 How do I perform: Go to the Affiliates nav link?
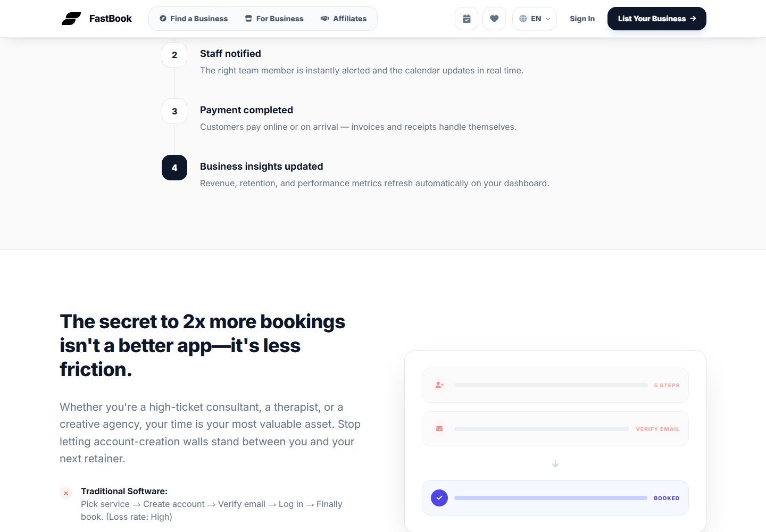(344, 19)
